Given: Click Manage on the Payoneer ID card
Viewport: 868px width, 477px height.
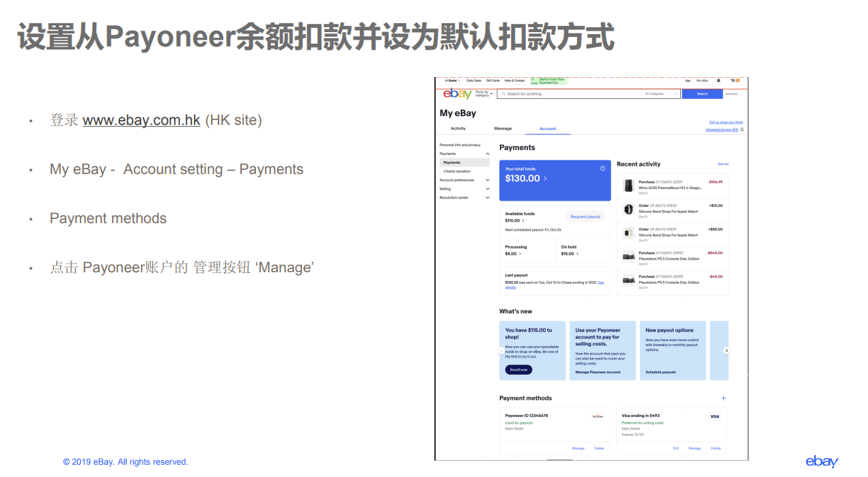Looking at the screenshot, I should [578, 448].
